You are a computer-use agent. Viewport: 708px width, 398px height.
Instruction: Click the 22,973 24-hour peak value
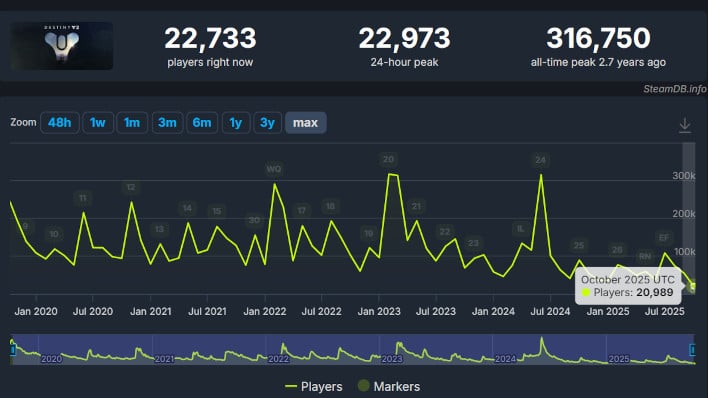coord(404,38)
